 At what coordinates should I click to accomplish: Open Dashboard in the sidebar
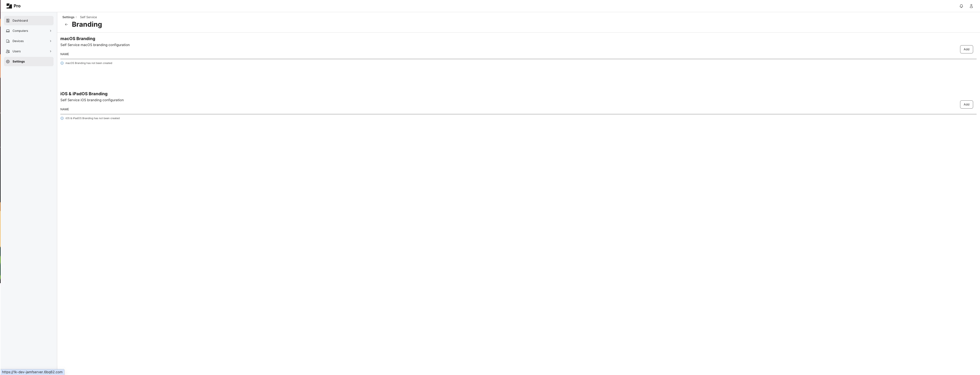[28, 20]
